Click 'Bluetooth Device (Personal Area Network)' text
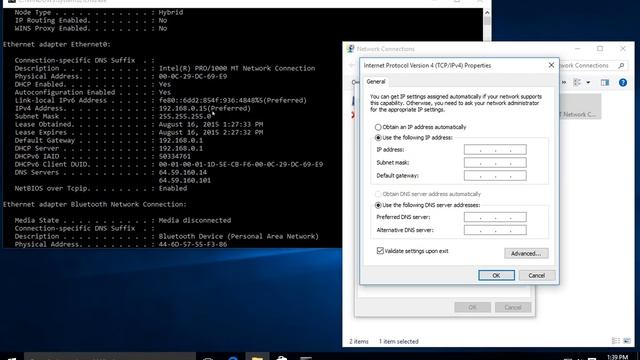 [239, 236]
